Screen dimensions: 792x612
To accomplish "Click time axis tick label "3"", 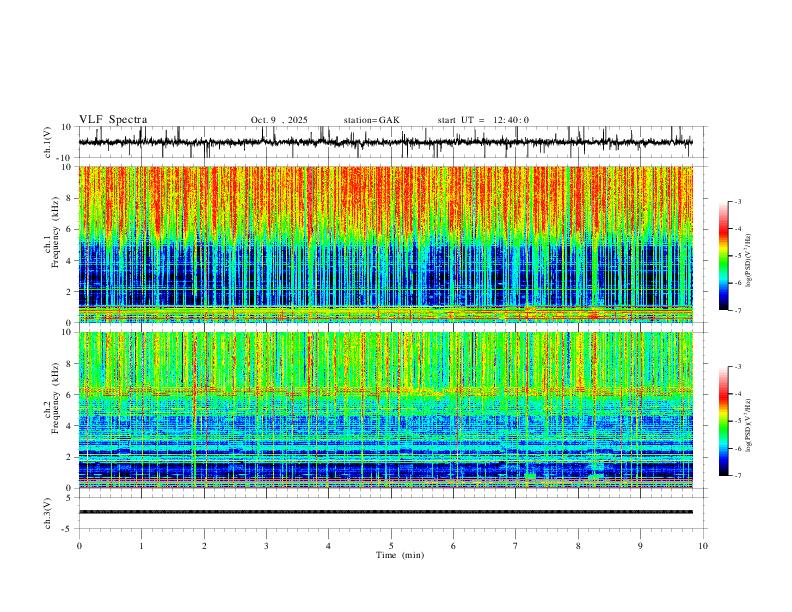I will 266,546.
